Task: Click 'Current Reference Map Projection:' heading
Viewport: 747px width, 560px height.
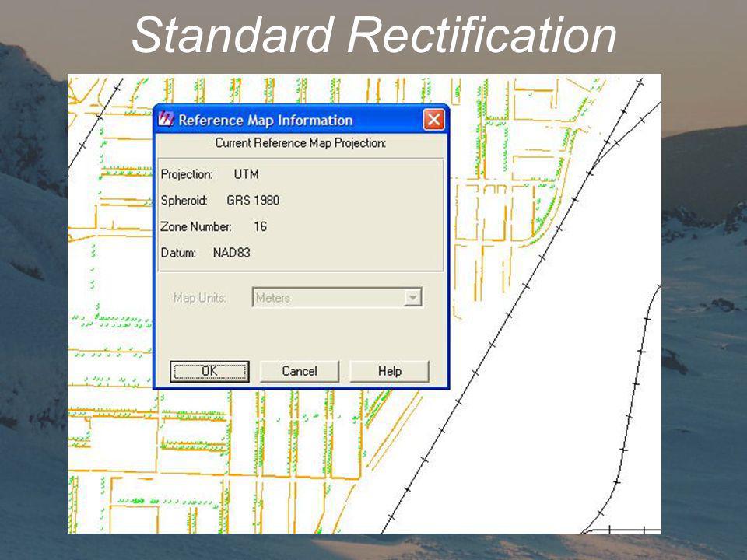Action: tap(300, 143)
